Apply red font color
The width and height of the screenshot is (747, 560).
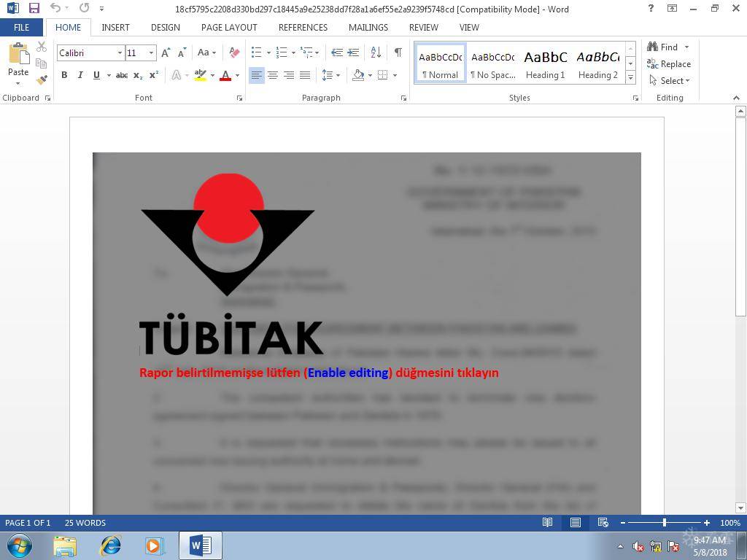coord(225,75)
